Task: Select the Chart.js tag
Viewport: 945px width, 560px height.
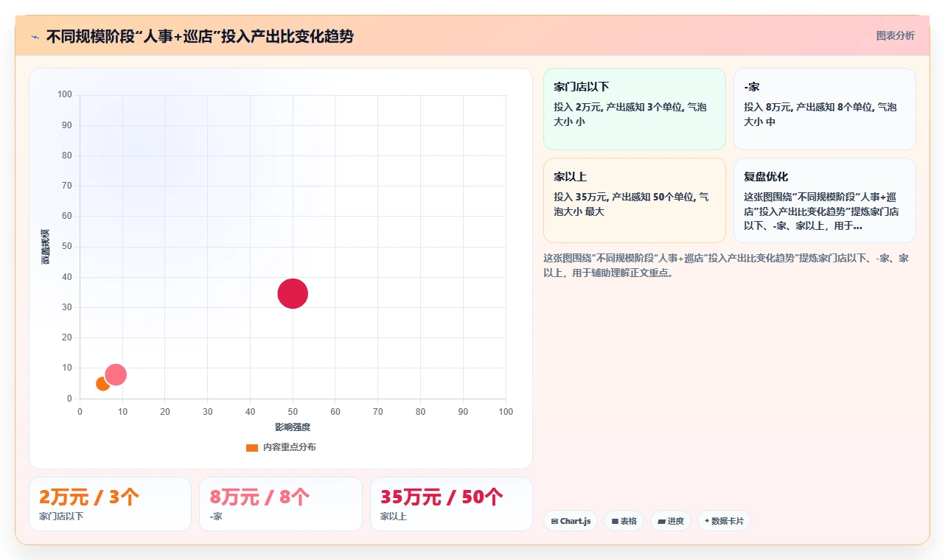Action: click(x=571, y=521)
